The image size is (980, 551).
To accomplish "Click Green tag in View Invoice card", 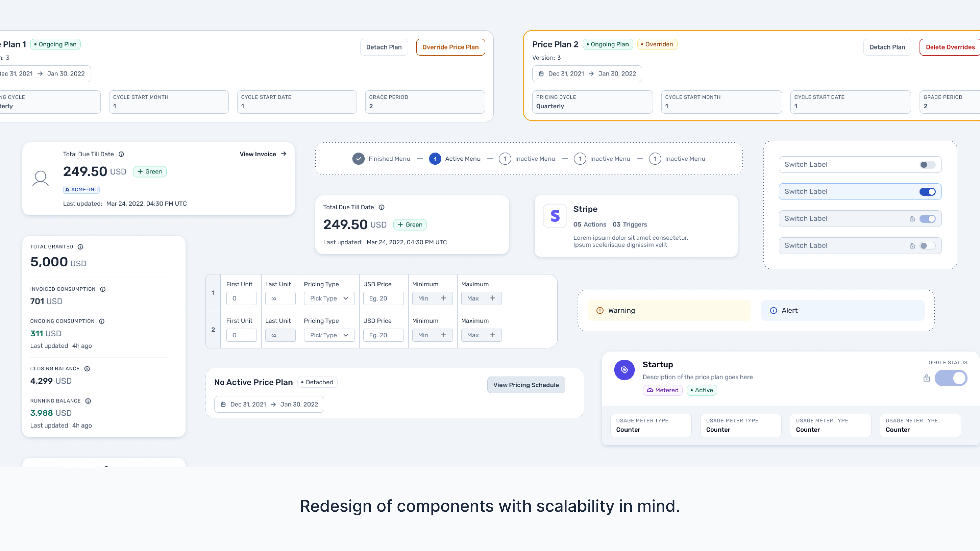I will 150,171.
